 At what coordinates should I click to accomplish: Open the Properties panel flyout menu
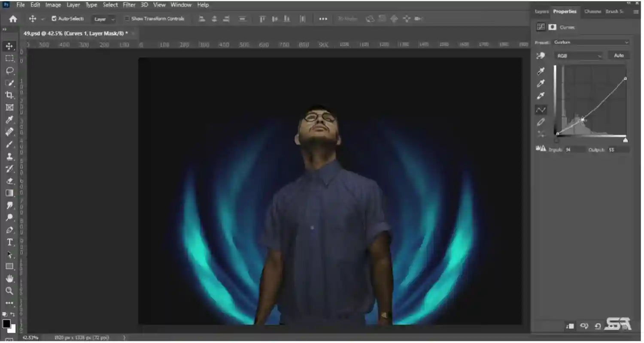click(636, 12)
